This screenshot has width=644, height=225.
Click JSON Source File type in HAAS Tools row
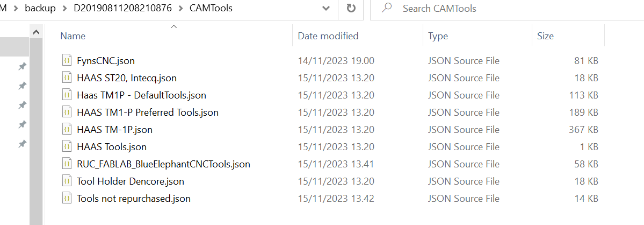(x=464, y=147)
